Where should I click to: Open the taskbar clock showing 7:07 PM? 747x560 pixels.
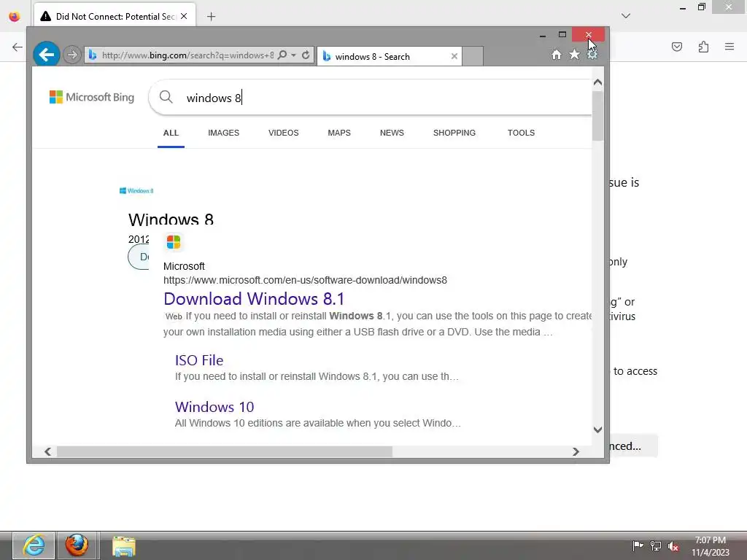coord(711,546)
